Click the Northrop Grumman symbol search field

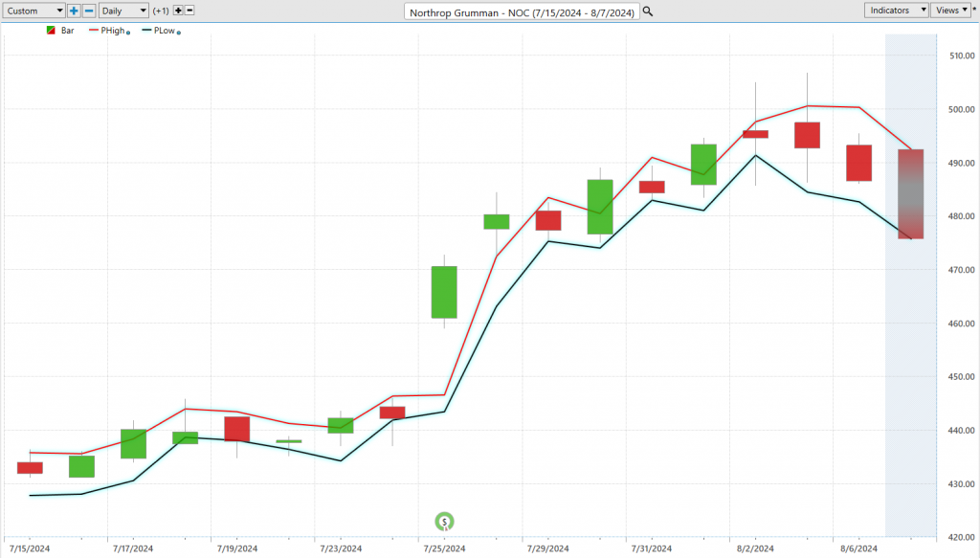pos(522,11)
